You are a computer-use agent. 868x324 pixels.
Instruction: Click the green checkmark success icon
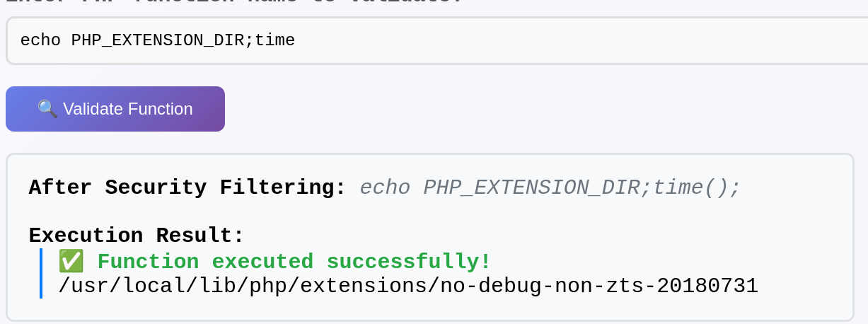tap(71, 261)
